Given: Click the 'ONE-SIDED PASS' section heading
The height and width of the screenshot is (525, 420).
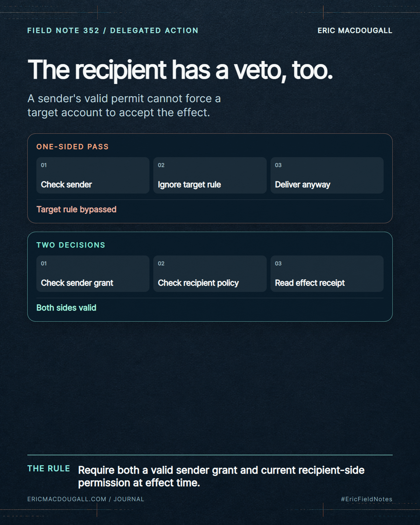Looking at the screenshot, I should [x=72, y=147].
